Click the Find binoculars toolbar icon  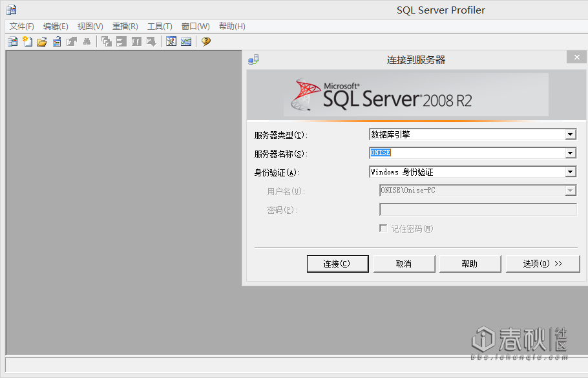[87, 41]
